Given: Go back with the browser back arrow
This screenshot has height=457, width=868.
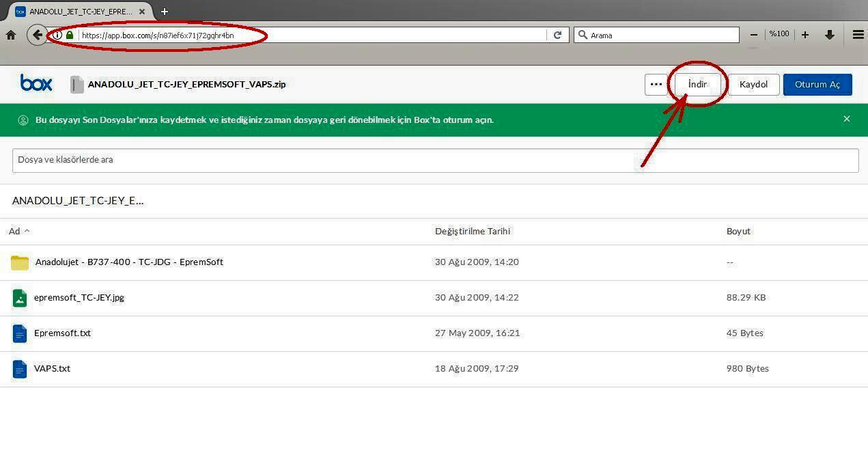Looking at the screenshot, I should (37, 35).
